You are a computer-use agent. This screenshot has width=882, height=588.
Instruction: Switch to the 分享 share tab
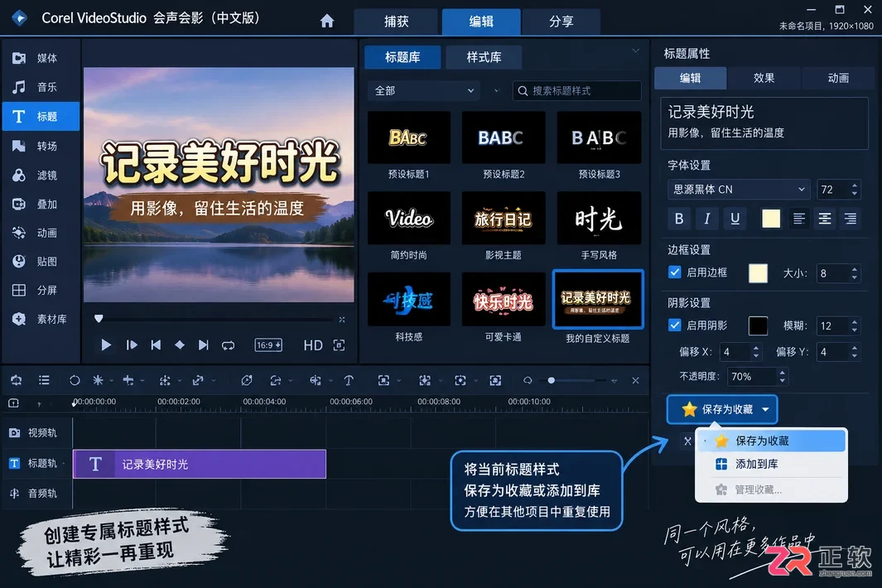coord(561,22)
